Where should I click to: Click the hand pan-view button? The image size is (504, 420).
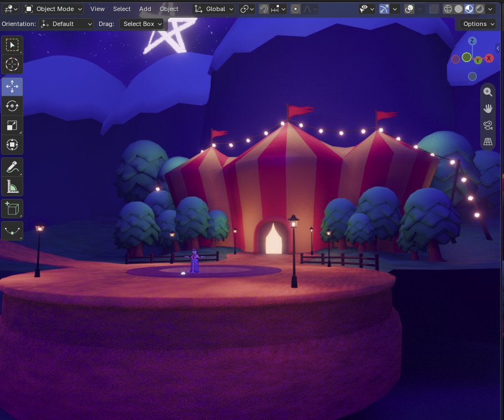pos(487,109)
